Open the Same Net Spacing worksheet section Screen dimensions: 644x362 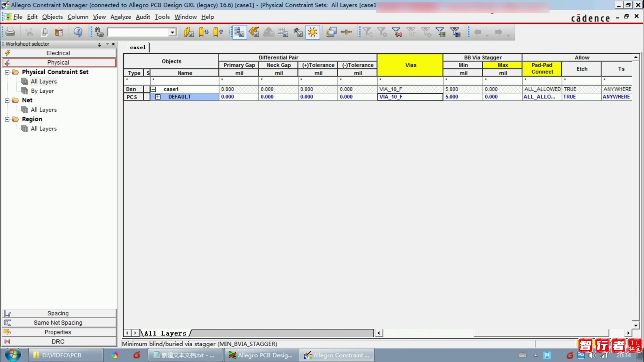tap(59, 323)
